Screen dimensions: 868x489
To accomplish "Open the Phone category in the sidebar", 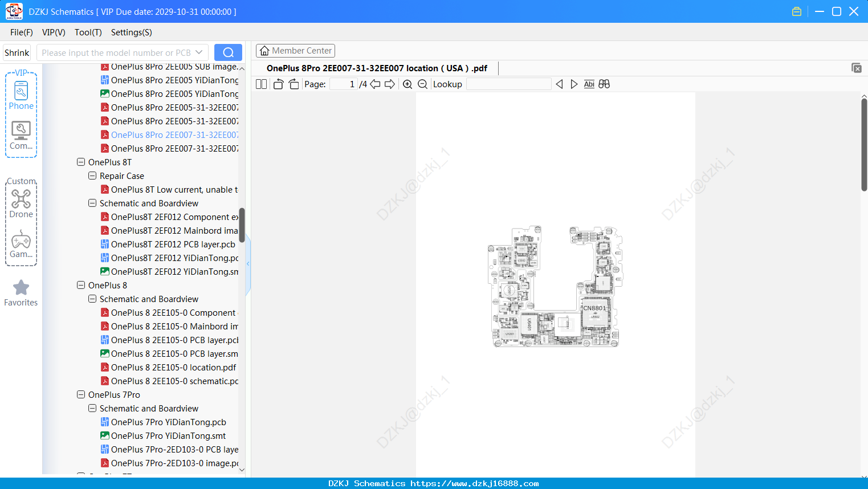I will pos(21,95).
